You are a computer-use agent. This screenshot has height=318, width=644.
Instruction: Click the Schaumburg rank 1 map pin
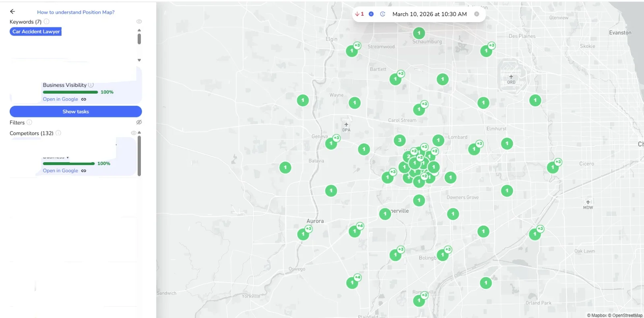(x=419, y=33)
